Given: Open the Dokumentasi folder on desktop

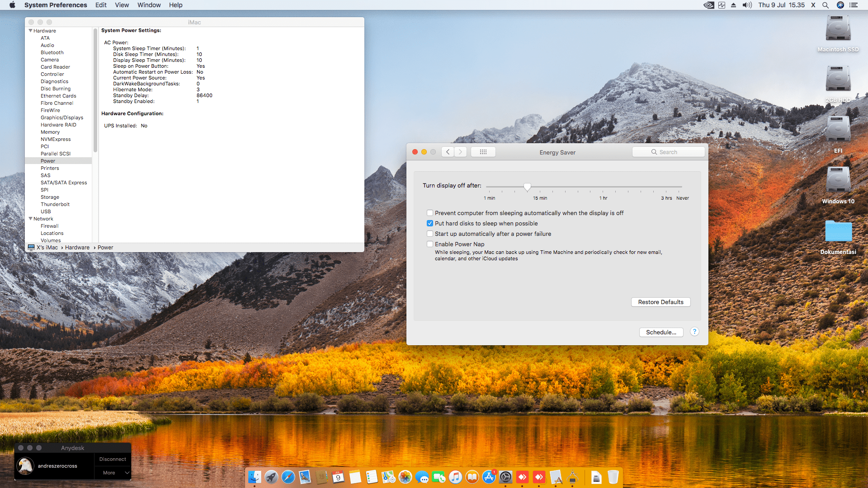Looking at the screenshot, I should click(838, 232).
